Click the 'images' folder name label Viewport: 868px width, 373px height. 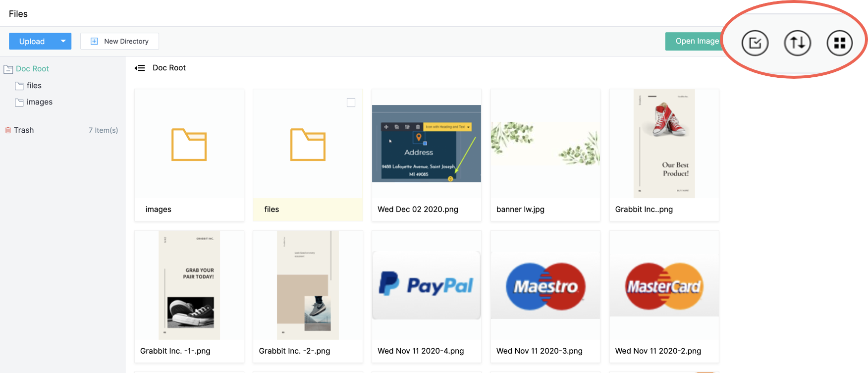click(x=159, y=210)
